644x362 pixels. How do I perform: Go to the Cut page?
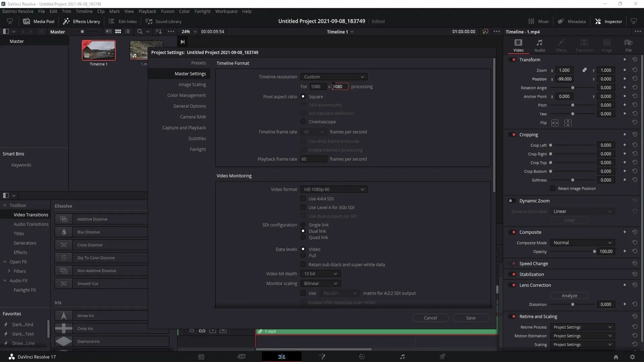click(x=241, y=357)
